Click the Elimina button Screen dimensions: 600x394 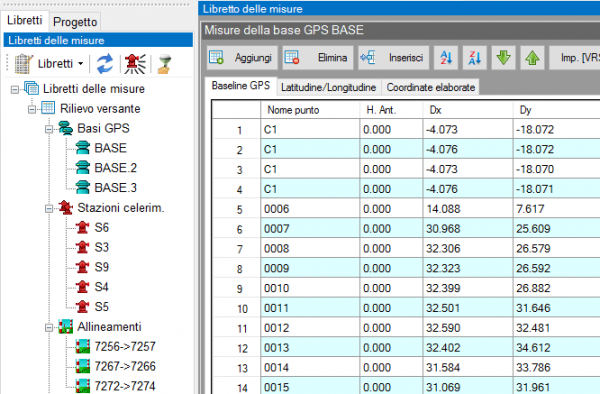pos(318,58)
